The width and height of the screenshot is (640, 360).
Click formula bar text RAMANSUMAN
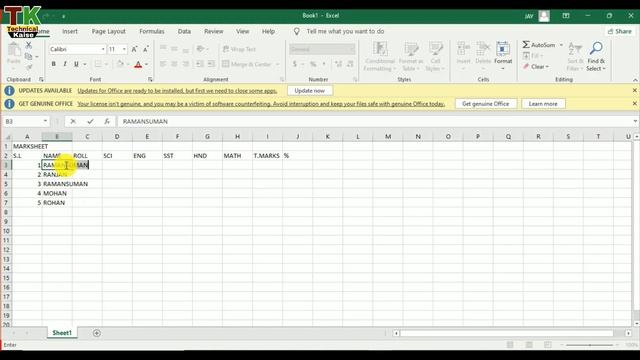[x=145, y=121]
